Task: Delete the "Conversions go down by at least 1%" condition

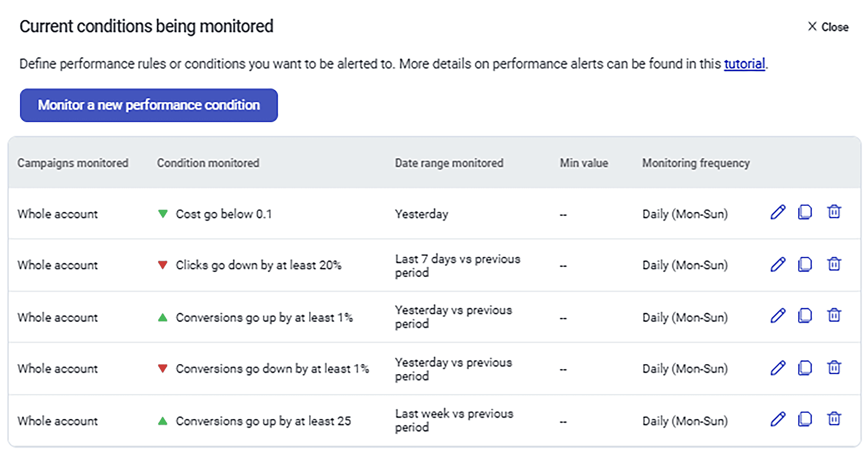Action: (833, 368)
